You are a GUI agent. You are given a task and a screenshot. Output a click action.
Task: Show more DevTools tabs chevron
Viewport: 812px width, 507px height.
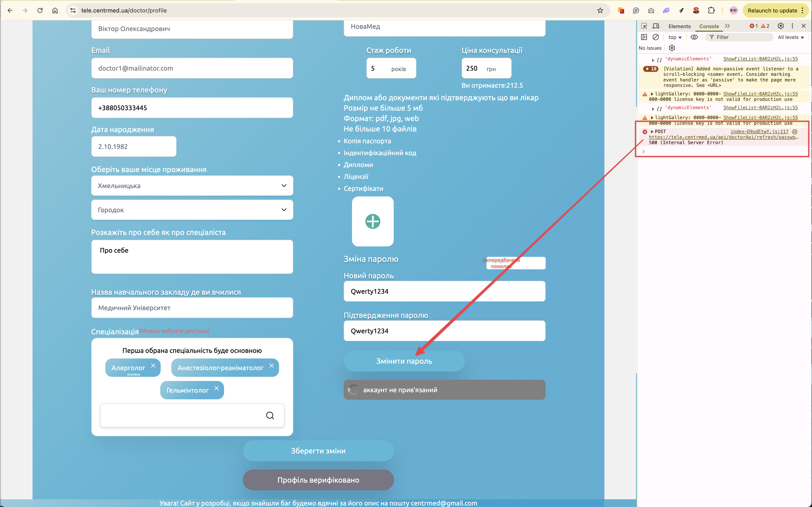(x=727, y=26)
